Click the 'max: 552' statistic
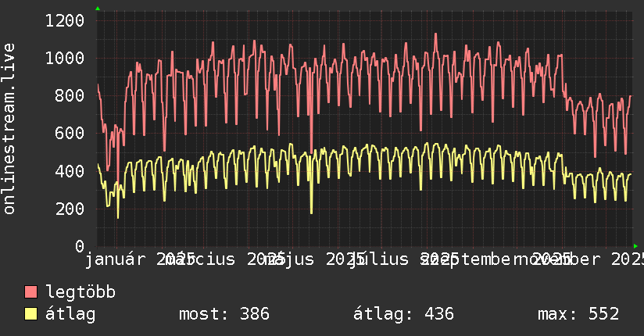 tap(578, 314)
